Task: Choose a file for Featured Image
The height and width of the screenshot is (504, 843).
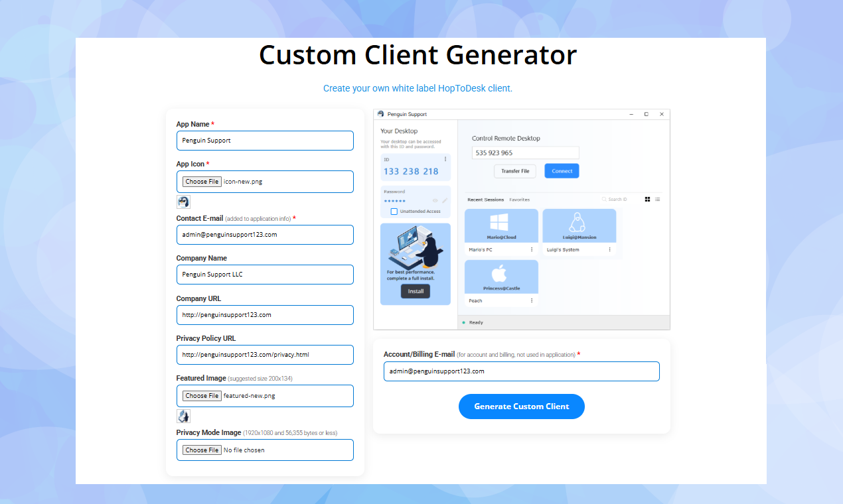Action: click(x=202, y=396)
